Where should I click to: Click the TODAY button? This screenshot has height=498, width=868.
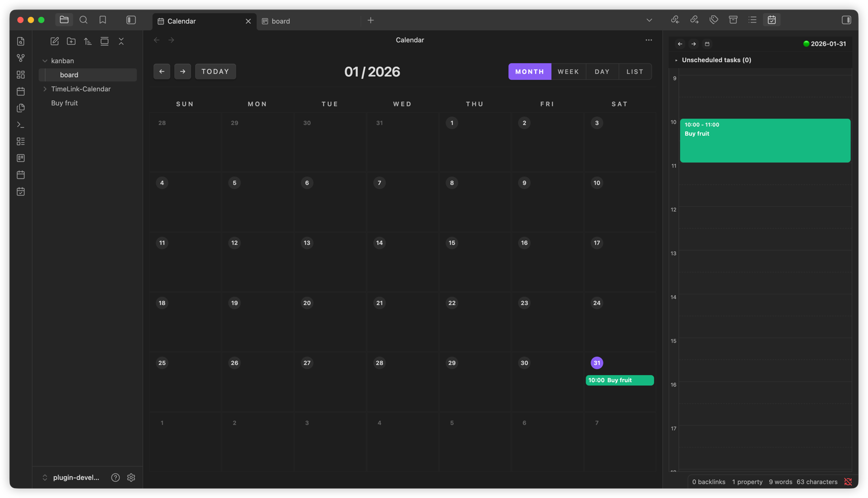pos(215,71)
